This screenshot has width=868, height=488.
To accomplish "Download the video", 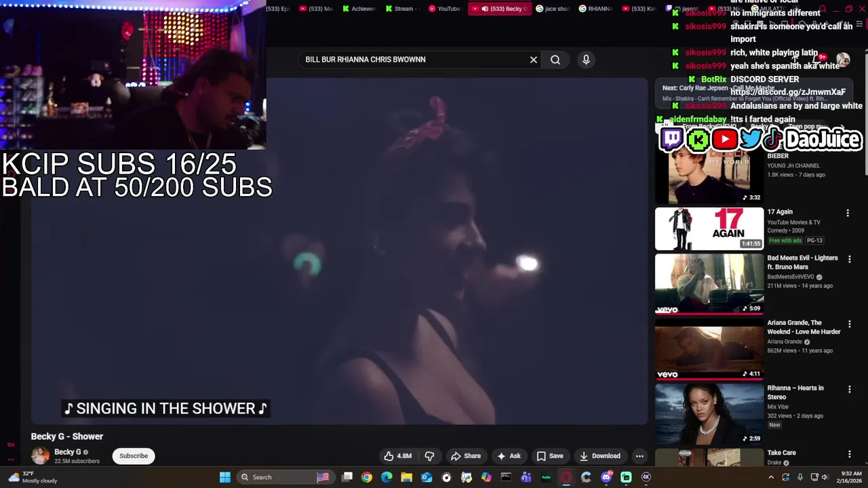I will click(600, 456).
